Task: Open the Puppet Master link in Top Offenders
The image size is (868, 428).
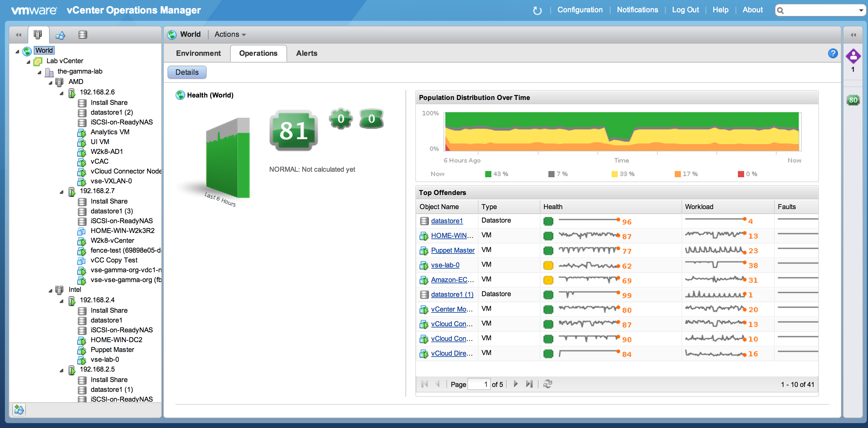Action: click(452, 250)
